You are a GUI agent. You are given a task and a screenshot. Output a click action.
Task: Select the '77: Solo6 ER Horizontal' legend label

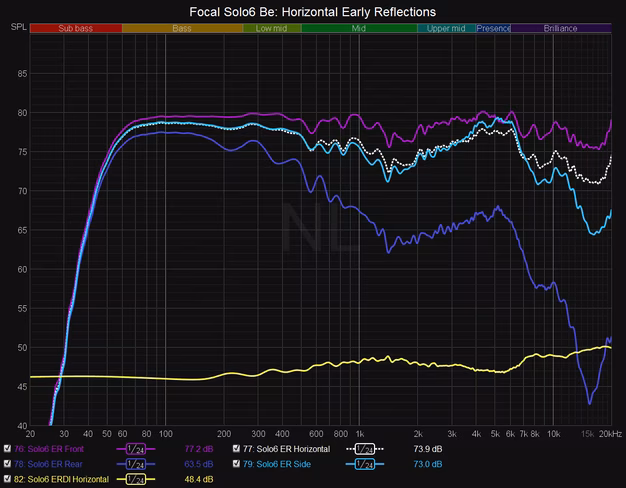click(287, 449)
